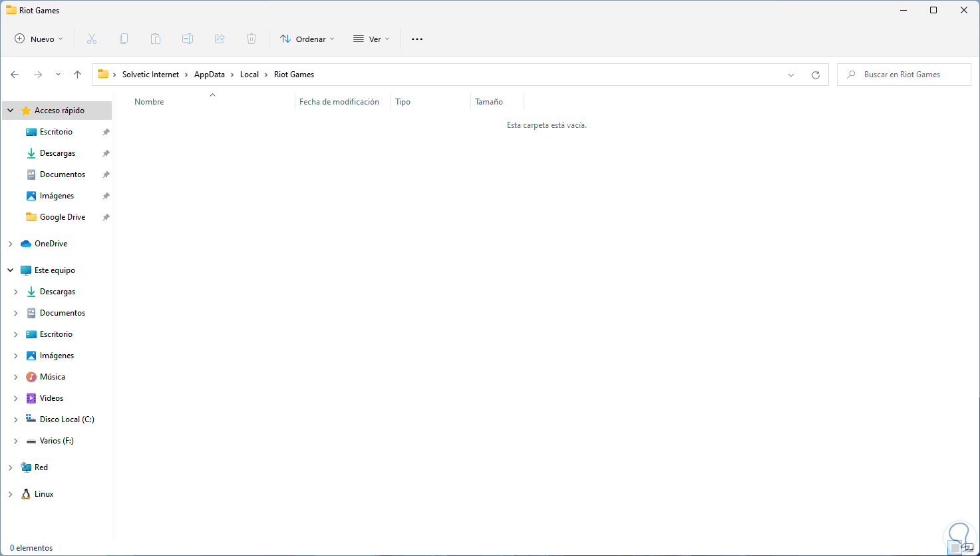Select Imágenes under Este equipo

(57, 356)
